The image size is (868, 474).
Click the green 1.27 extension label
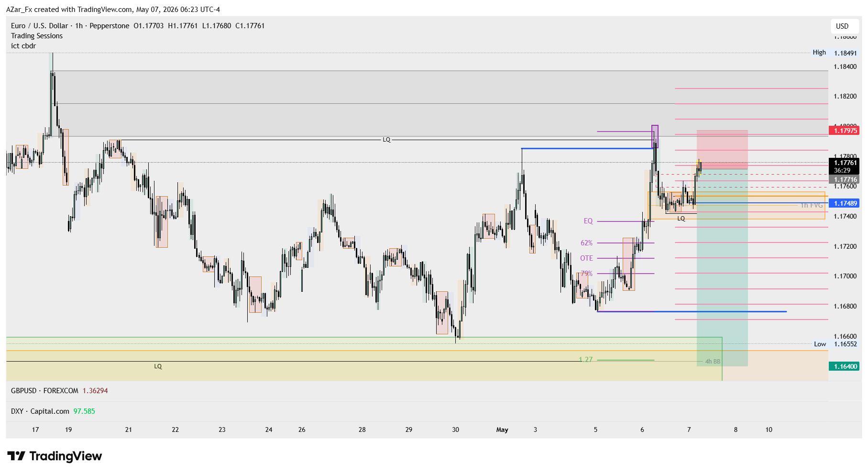coord(585,360)
